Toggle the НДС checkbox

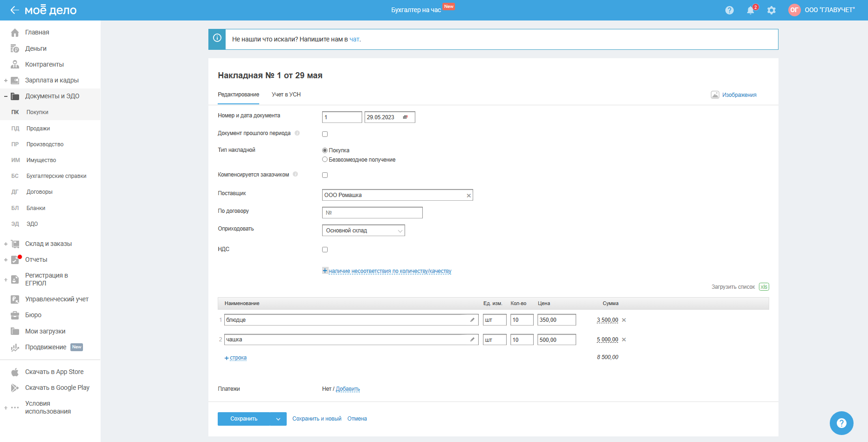325,250
